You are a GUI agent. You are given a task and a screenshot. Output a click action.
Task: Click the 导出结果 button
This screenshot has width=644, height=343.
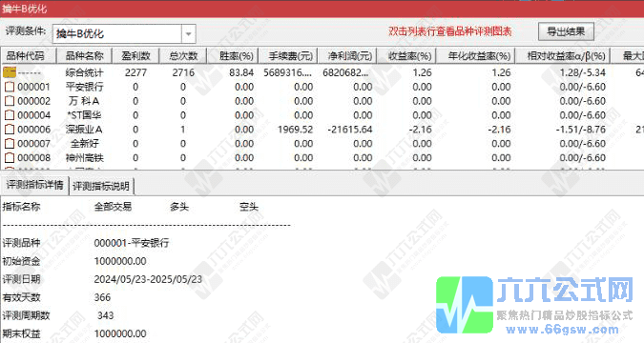pyautogui.click(x=566, y=31)
